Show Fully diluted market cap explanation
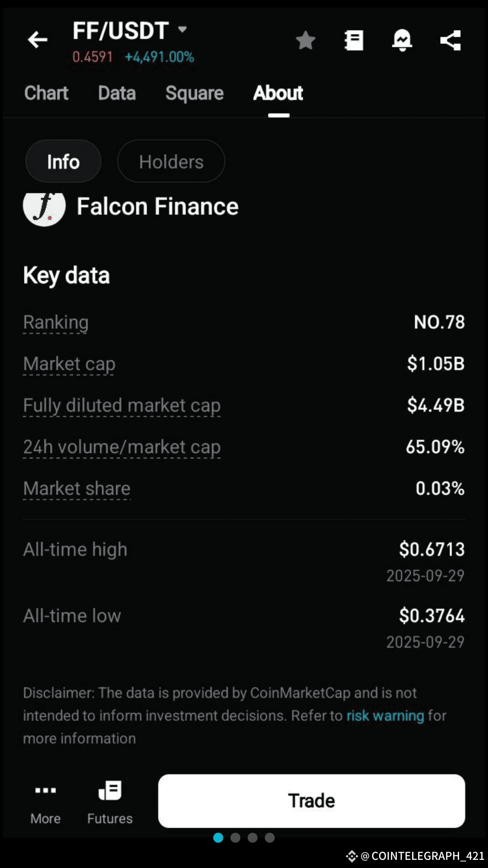488x868 pixels. click(x=122, y=405)
